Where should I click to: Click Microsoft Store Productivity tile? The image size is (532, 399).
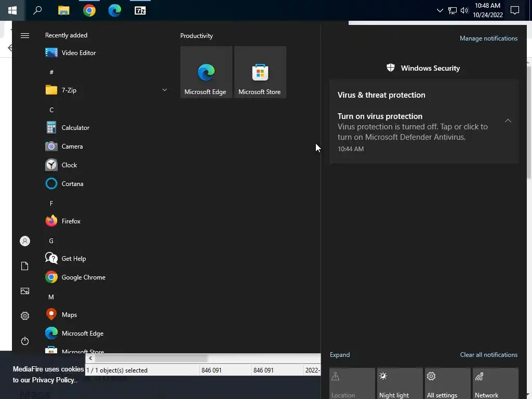coord(260,72)
